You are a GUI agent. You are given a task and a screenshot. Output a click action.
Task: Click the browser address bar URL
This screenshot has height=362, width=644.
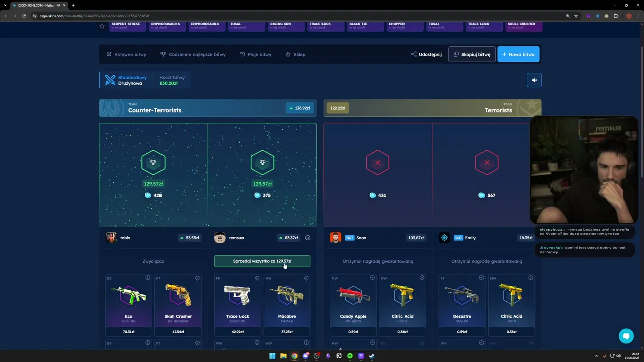tap(95, 16)
